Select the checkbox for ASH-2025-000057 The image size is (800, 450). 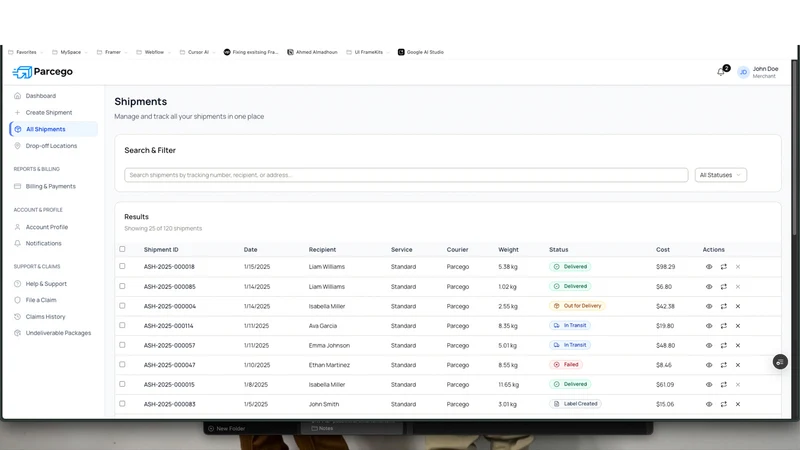[x=122, y=345]
